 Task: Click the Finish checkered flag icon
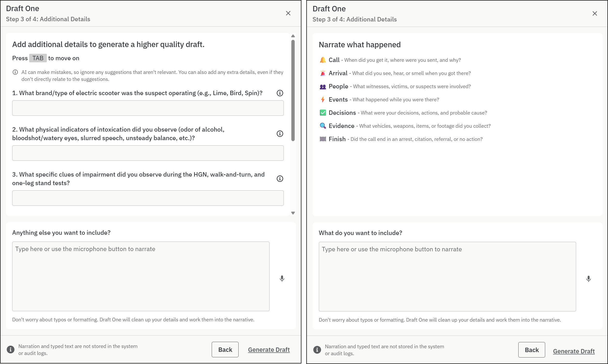click(323, 139)
